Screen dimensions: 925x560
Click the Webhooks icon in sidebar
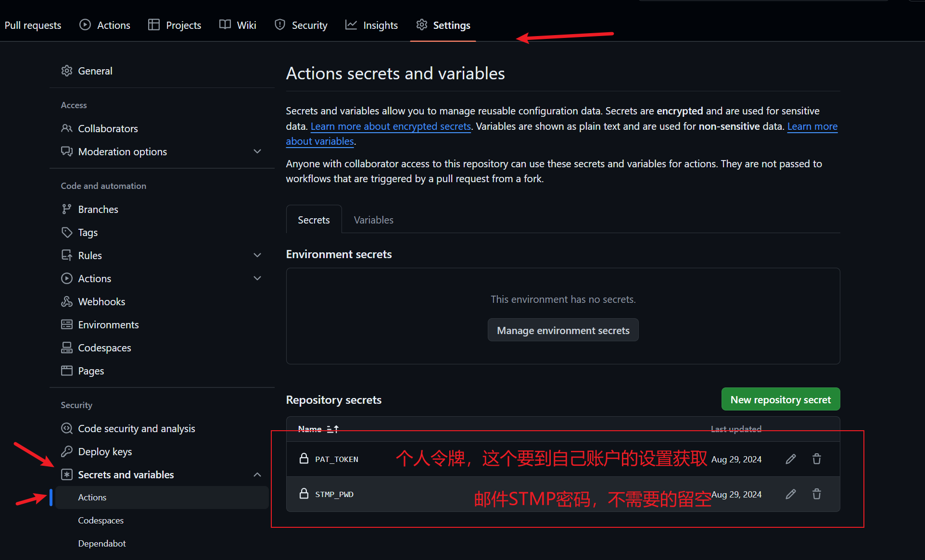click(x=66, y=301)
